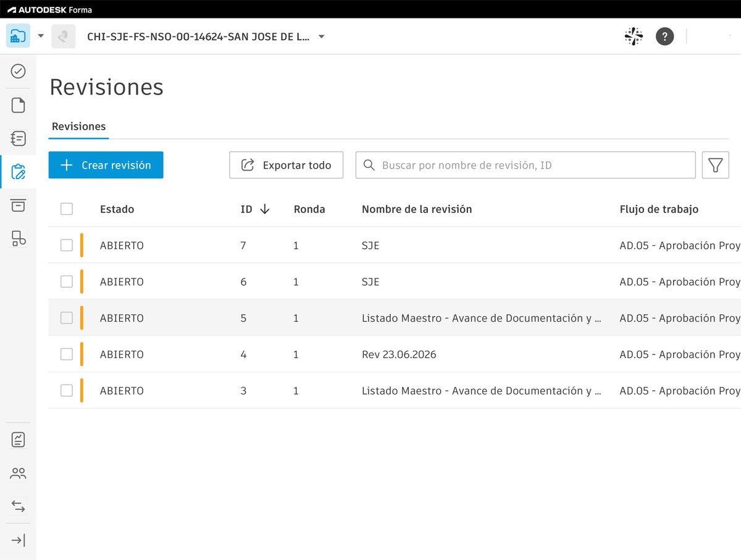This screenshot has width=741, height=560.
Task: Open the Bridge transfer arrows sidebar icon
Action: pos(19,507)
